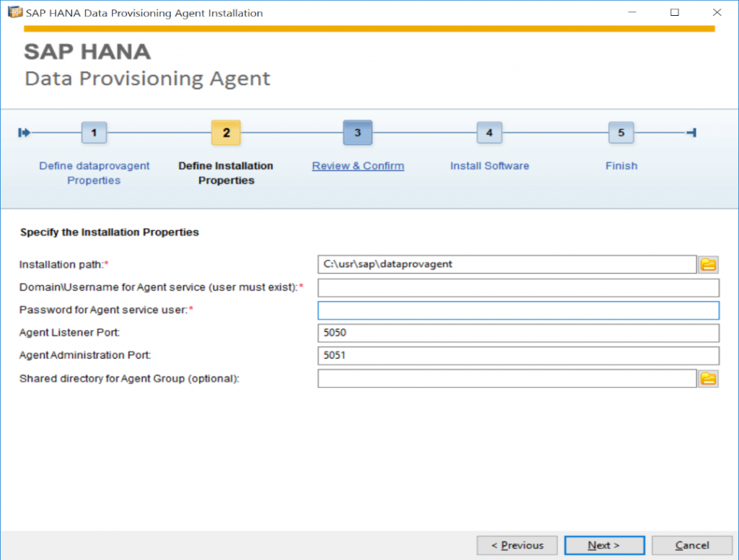Proceed with the Next button
The image size is (739, 560).
[604, 546]
